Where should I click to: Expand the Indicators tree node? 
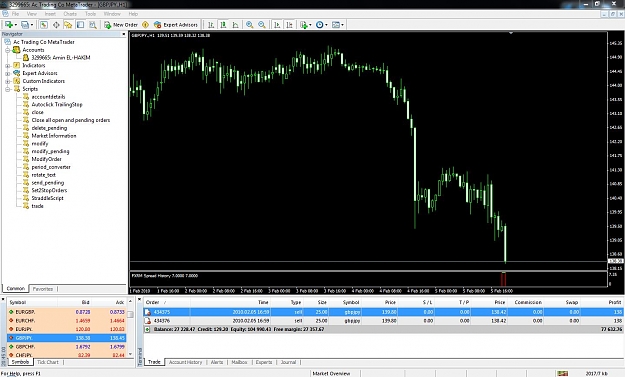8,66
